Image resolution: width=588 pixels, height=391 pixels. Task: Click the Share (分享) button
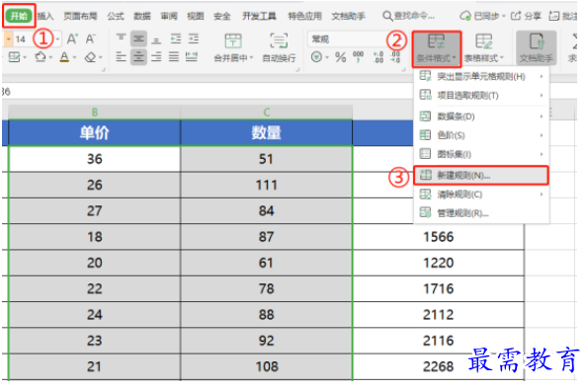click(x=526, y=16)
